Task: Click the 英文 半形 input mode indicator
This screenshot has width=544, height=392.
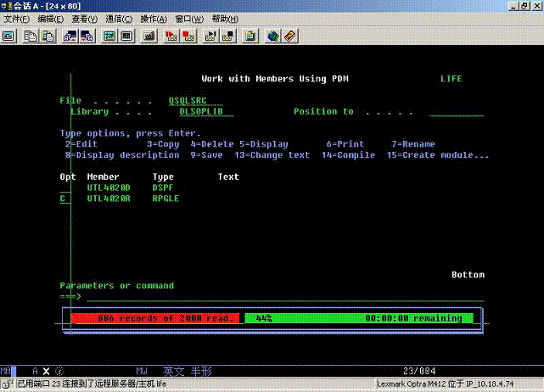Action: tap(188, 371)
